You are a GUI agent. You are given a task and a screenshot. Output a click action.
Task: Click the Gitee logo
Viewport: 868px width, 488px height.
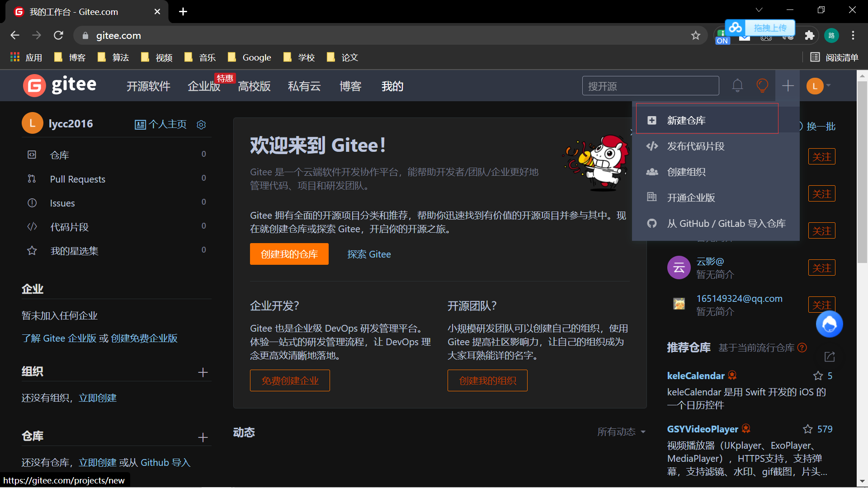click(x=60, y=85)
